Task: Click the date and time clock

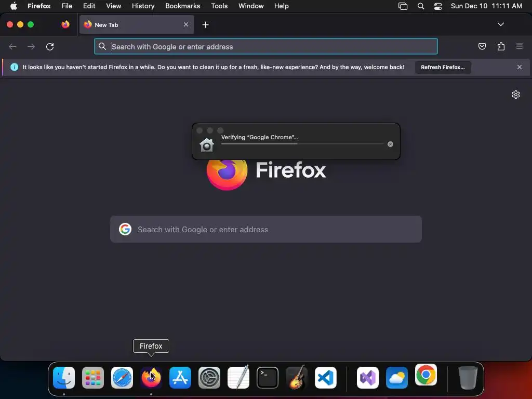Action: click(x=486, y=6)
